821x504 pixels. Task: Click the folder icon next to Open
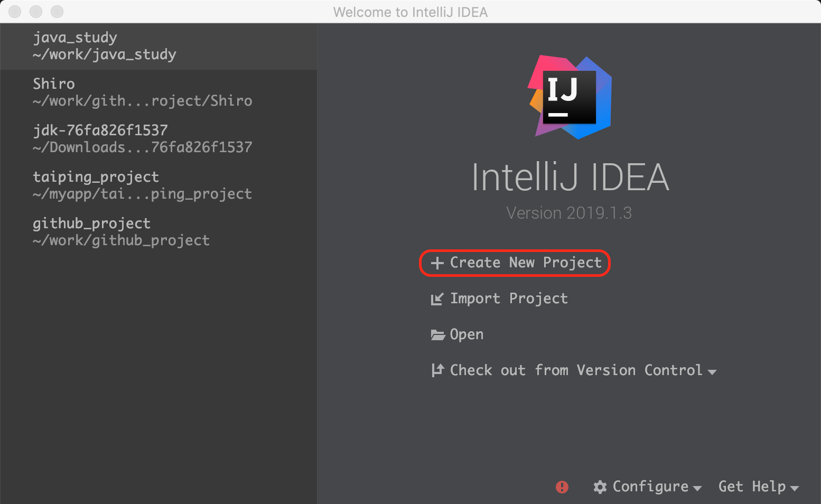(x=437, y=335)
